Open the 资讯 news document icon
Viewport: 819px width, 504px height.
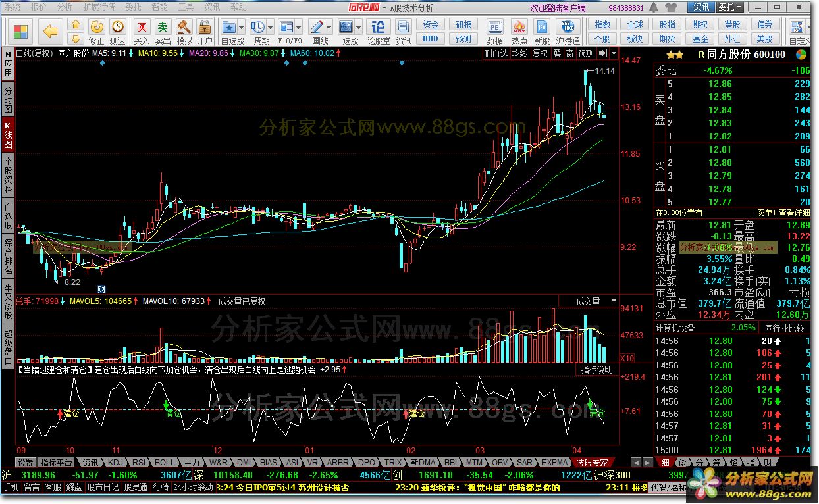click(404, 27)
